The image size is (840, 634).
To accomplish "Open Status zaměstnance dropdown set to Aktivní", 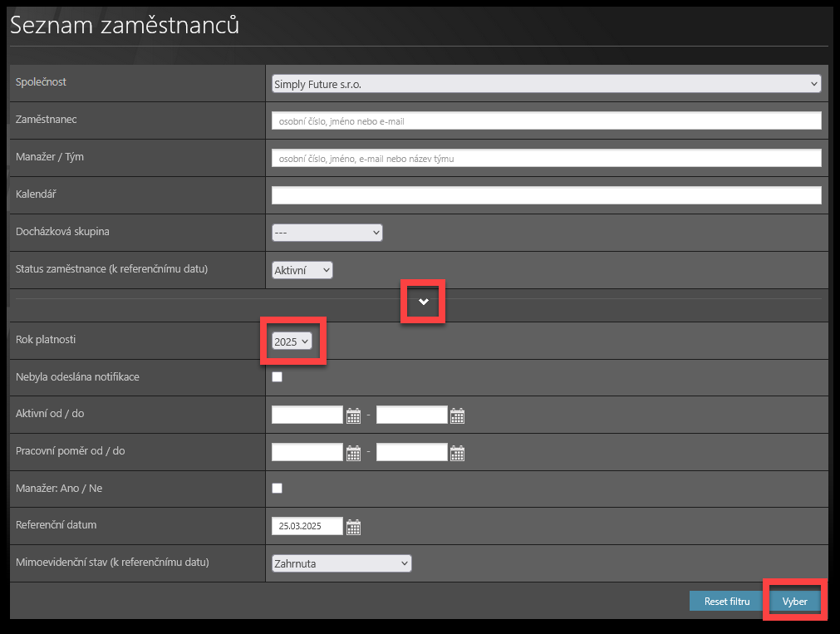I will coord(302,271).
